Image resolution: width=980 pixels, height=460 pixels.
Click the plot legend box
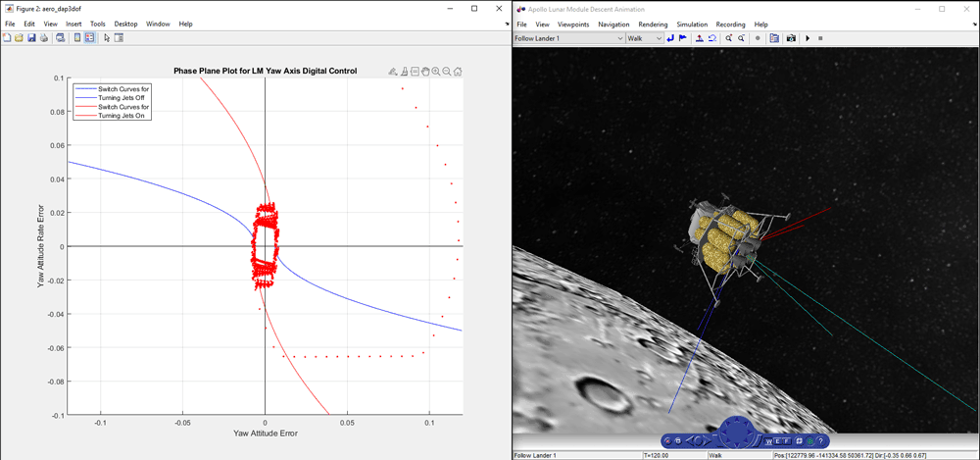(112, 102)
